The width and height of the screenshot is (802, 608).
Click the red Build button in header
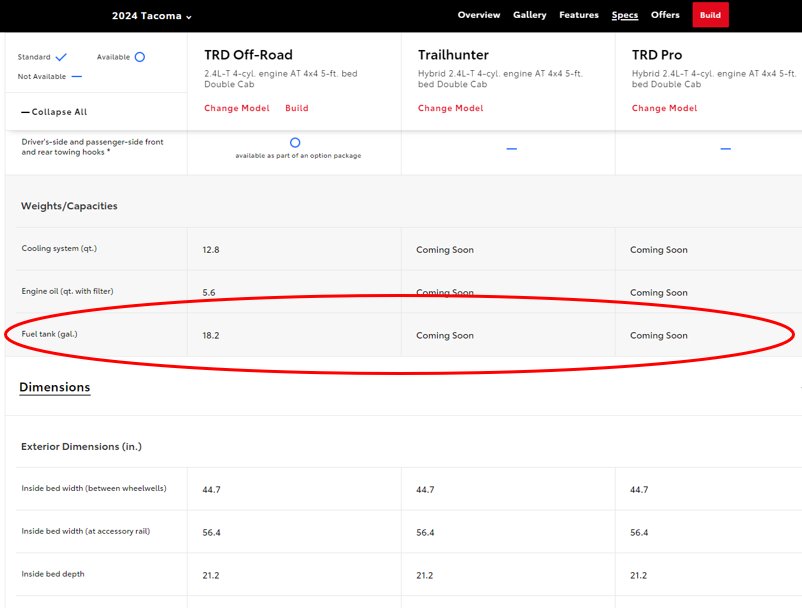[x=710, y=15]
